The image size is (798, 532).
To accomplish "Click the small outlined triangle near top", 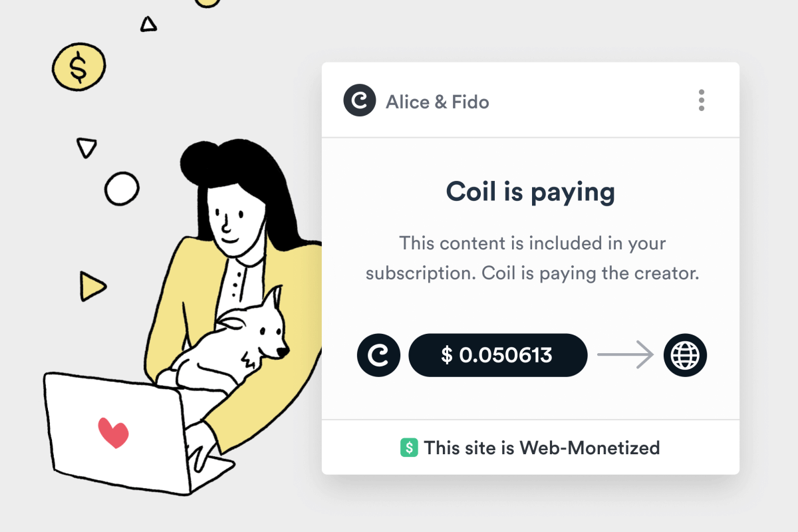I will [x=148, y=25].
